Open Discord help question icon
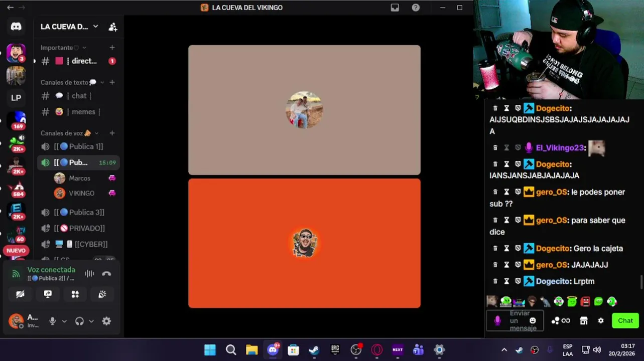This screenshot has height=361, width=644. [x=416, y=8]
